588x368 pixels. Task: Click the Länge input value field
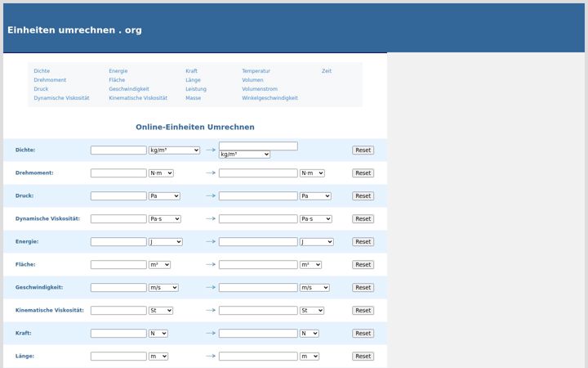click(118, 357)
